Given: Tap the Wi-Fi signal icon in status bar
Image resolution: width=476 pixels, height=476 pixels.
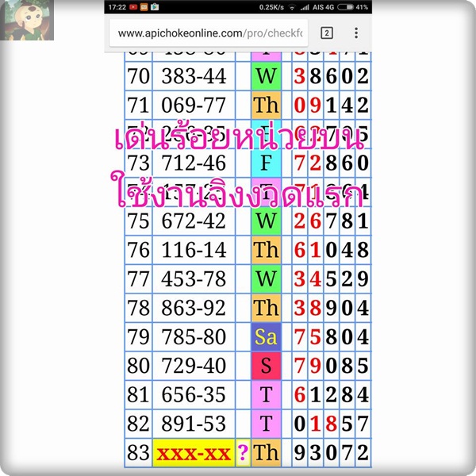Looking at the screenshot, I should click(292, 7).
